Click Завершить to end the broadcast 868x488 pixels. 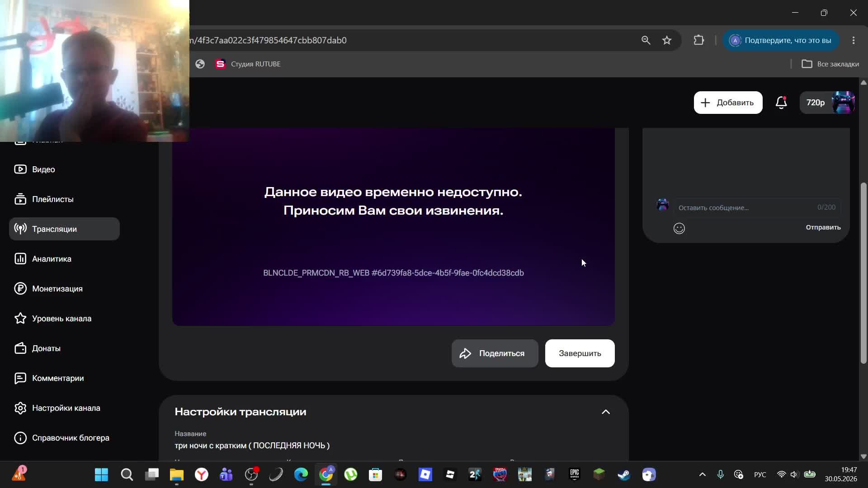(580, 353)
